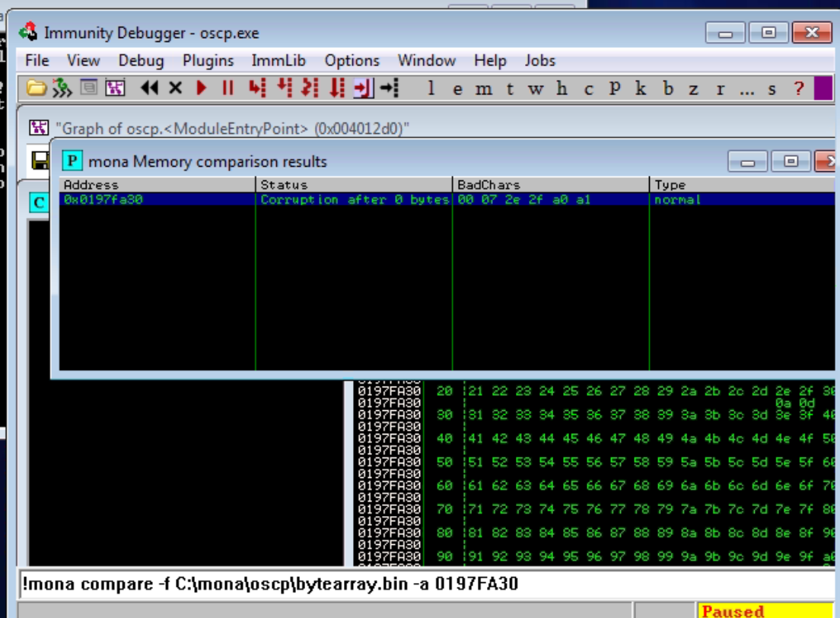Open the Options menu
The height and width of the screenshot is (618, 840).
click(352, 61)
